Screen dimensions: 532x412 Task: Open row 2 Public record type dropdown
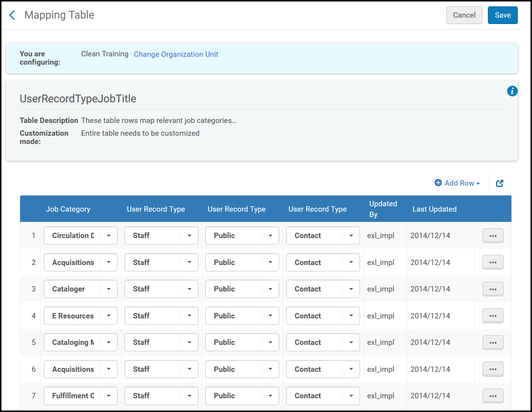click(242, 262)
